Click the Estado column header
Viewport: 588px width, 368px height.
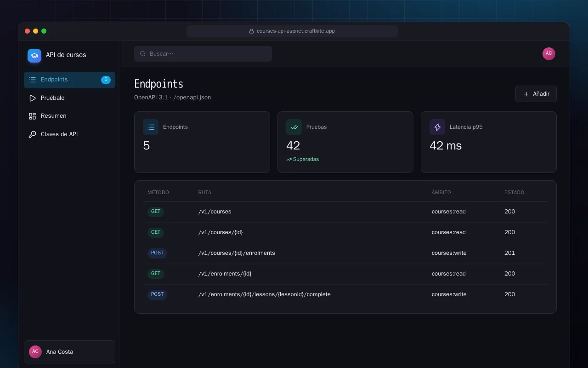click(x=514, y=192)
